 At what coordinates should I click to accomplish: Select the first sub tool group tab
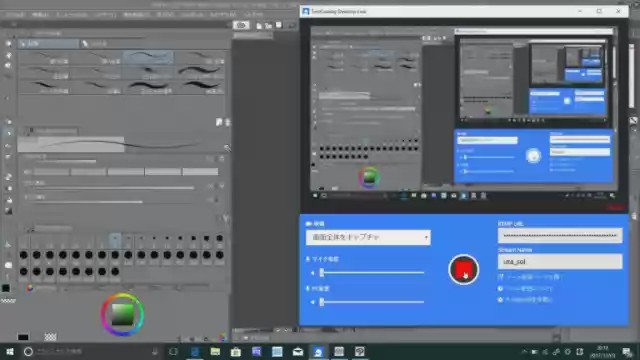(x=49, y=43)
